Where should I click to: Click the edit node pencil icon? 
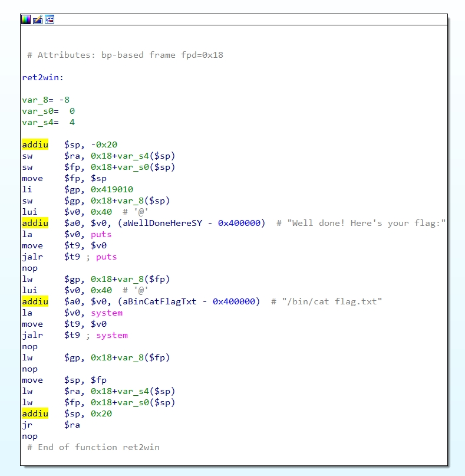[x=38, y=19]
